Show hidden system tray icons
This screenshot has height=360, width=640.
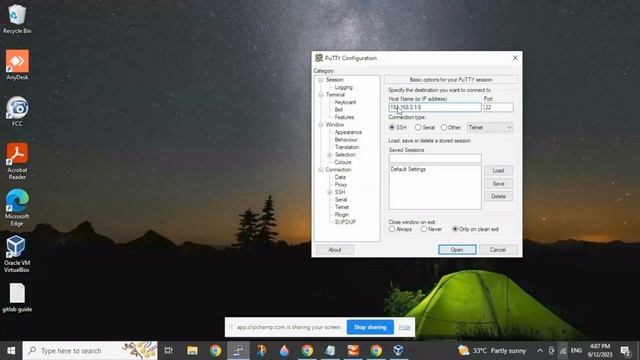(x=540, y=351)
